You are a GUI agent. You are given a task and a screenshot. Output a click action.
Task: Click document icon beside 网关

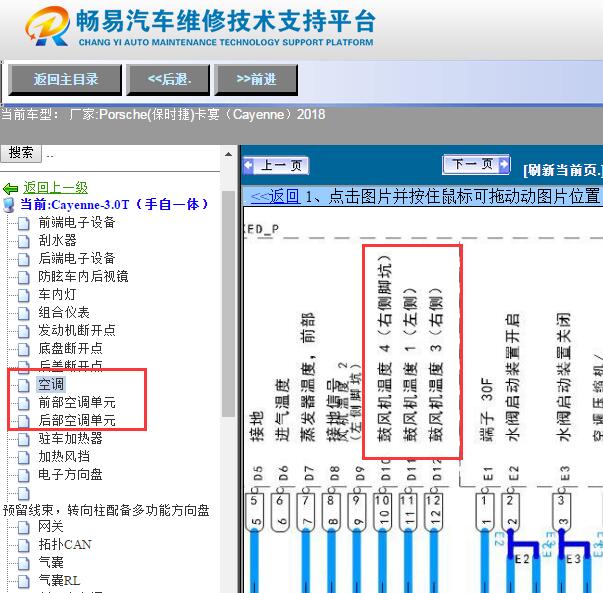(23, 528)
